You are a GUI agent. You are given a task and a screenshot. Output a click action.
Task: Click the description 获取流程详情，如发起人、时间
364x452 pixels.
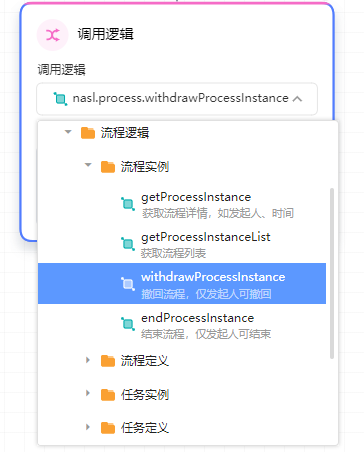click(218, 213)
